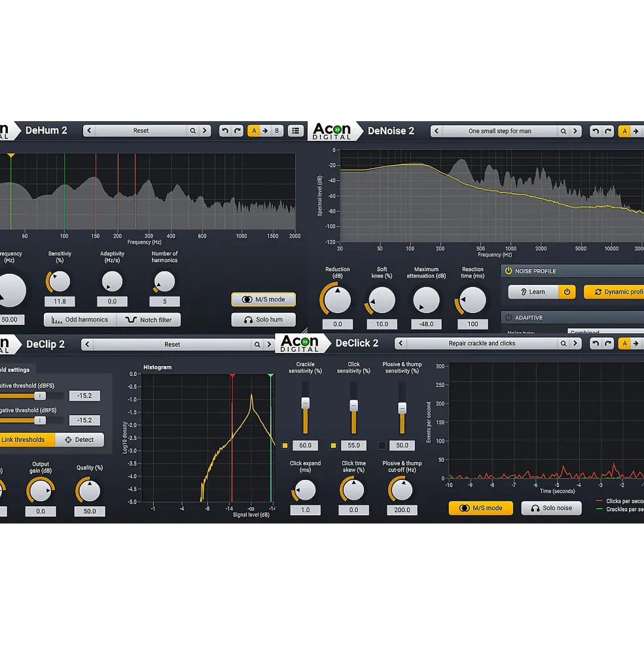
Task: Click the Maximum attenuation knob
Action: pyautogui.click(x=426, y=300)
